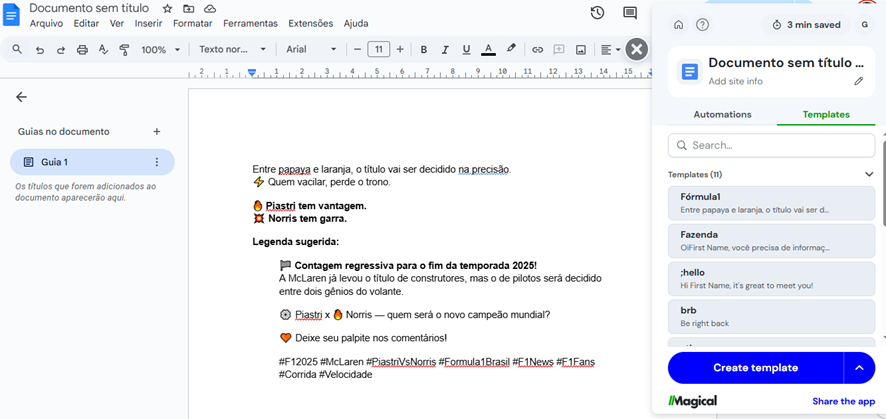
Task: Toggle italic formatting
Action: pos(445,49)
